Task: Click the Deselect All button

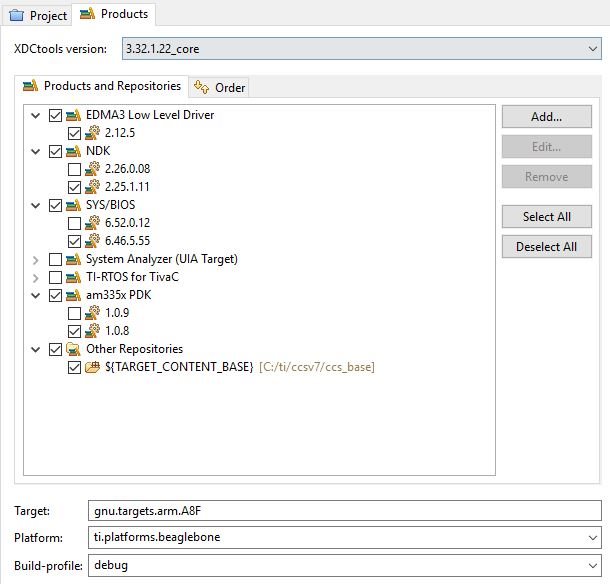Action: click(547, 247)
